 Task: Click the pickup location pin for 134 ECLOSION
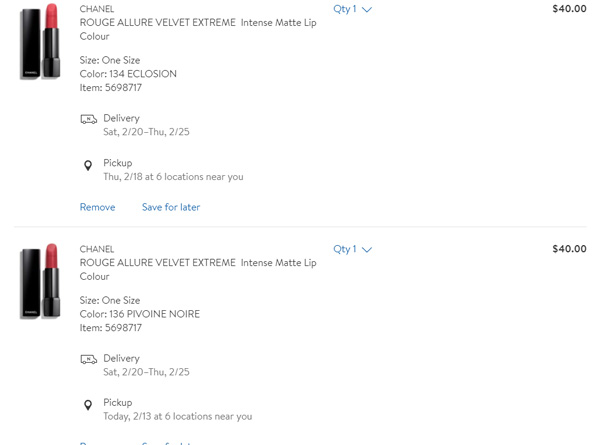(x=88, y=165)
